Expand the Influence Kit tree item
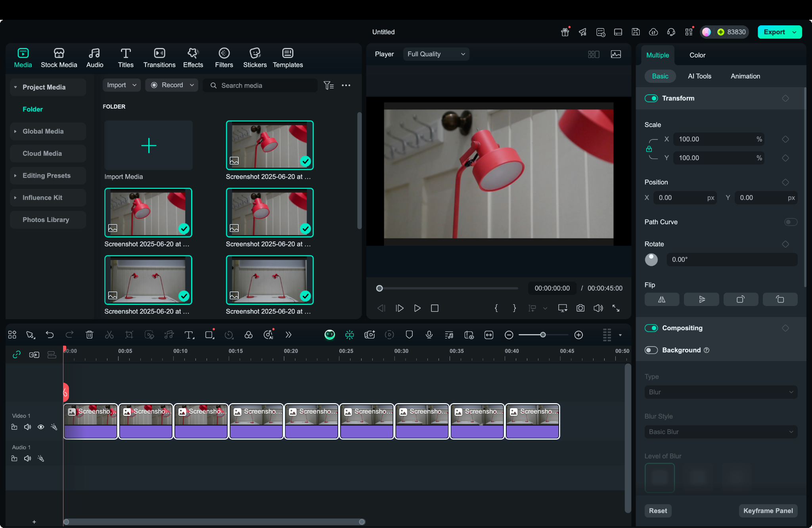Viewport: 812px width, 528px height. [x=15, y=197]
